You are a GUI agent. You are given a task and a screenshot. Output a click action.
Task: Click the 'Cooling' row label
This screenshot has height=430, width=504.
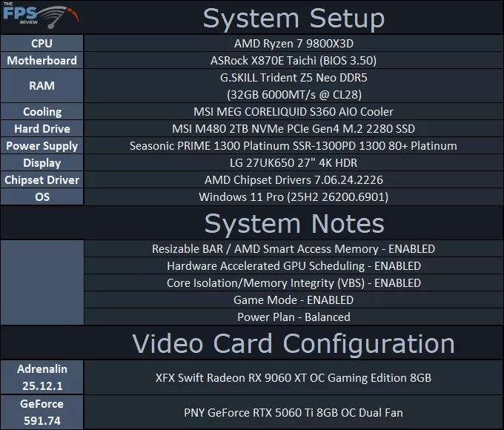click(x=42, y=112)
